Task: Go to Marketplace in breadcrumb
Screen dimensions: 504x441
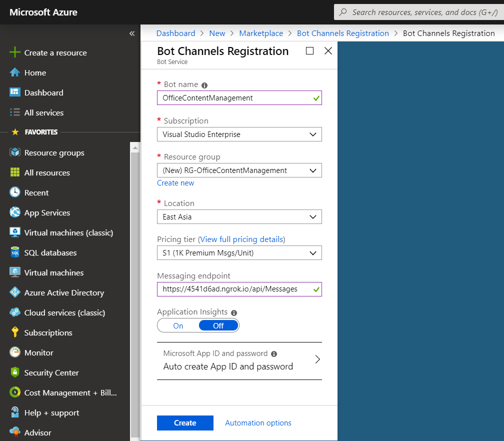Action: point(261,33)
